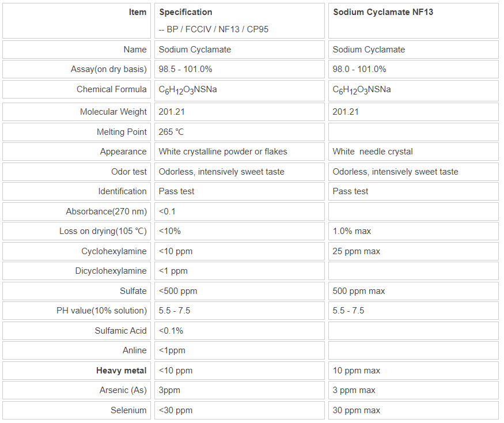Click the "30 ppm max" selenium value
This screenshot has width=504, height=423.
coord(357,410)
